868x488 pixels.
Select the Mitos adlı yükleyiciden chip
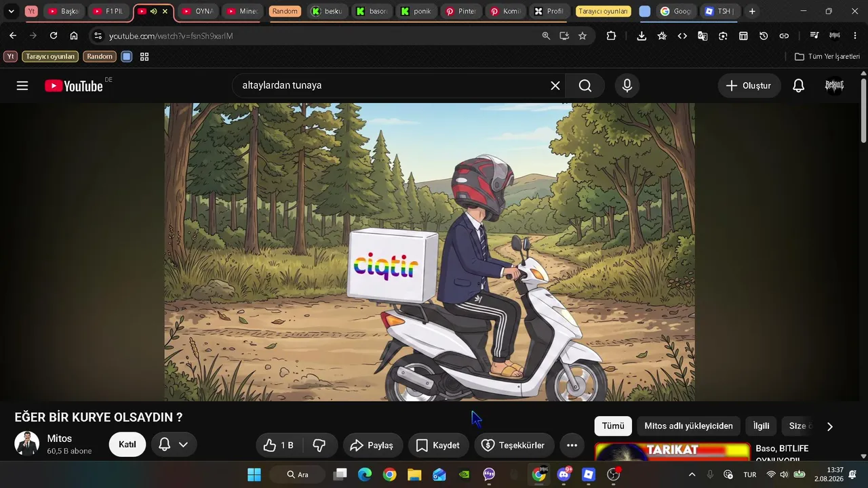688,426
